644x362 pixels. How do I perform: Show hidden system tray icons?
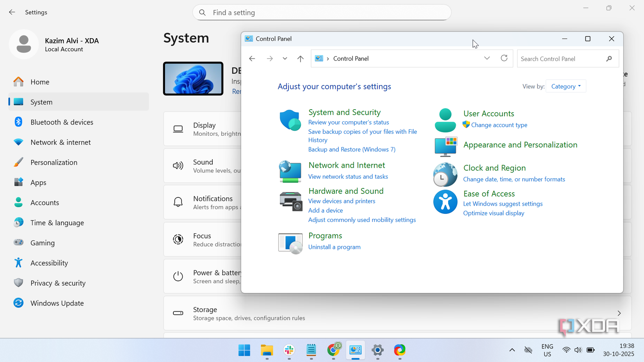tap(512, 350)
